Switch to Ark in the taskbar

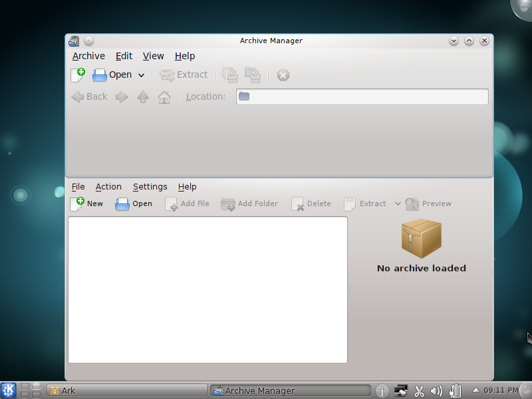click(x=126, y=390)
